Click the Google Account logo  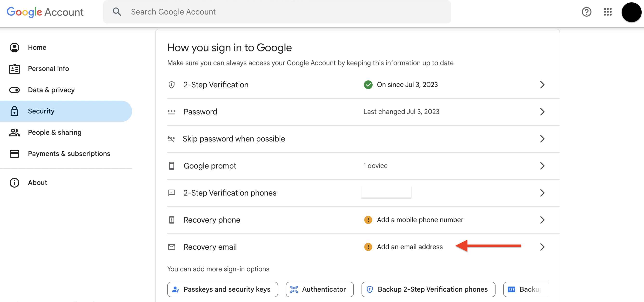[x=45, y=12]
